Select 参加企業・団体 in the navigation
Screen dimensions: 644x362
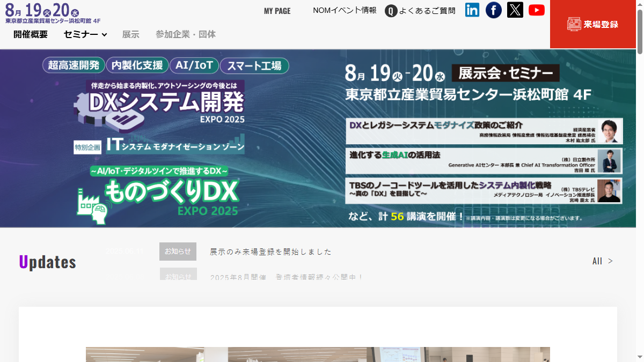[186, 34]
